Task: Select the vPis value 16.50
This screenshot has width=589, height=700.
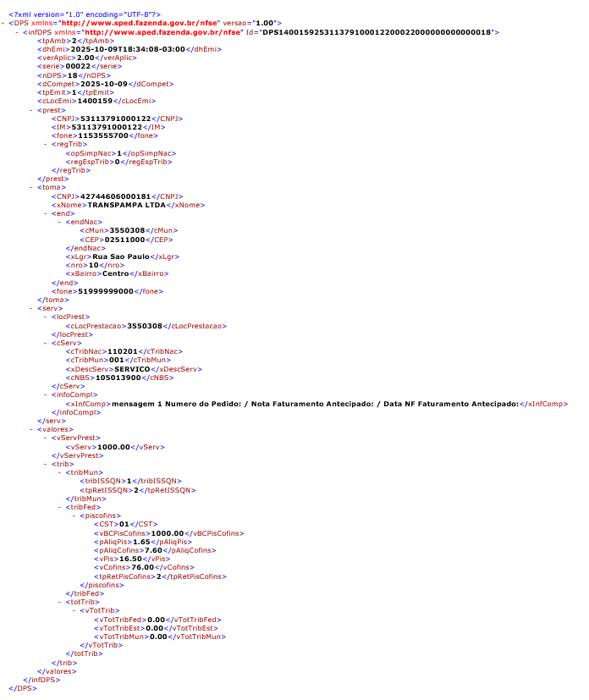Action: [130, 559]
